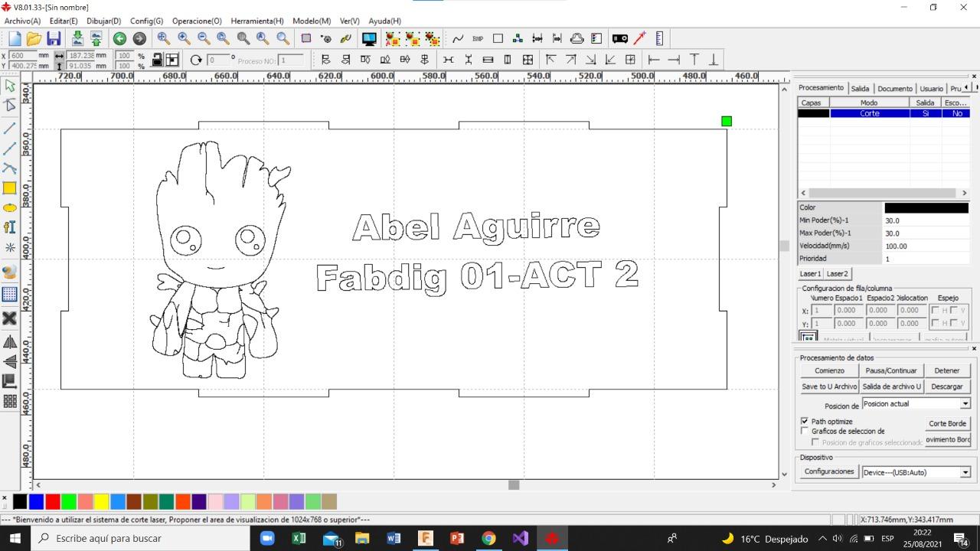Redo with the gray right arrow icon

tap(139, 38)
